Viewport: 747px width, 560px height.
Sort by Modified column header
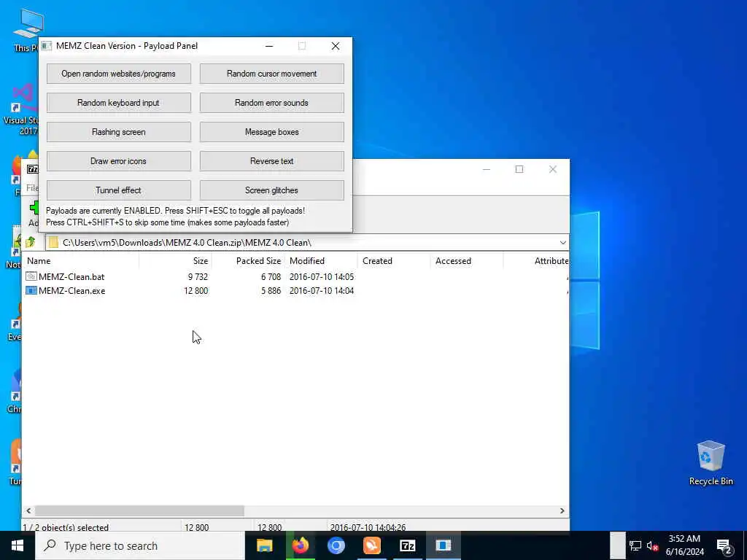[321, 261]
